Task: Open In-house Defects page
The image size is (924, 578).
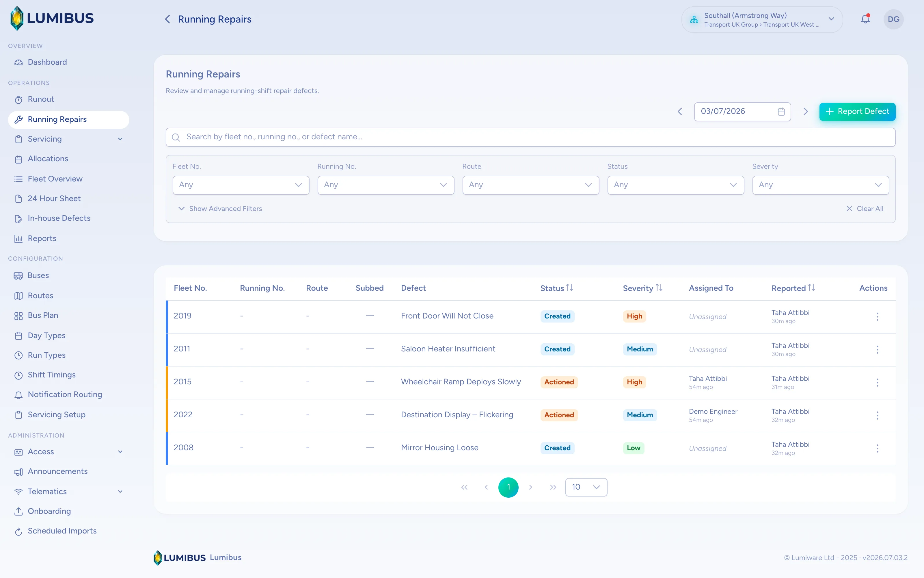Action: [69, 218]
